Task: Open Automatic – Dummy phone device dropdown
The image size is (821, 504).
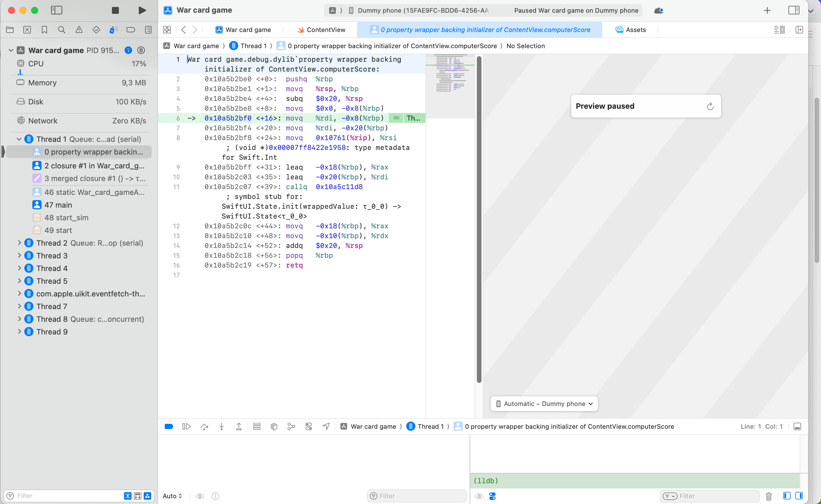Action: click(x=544, y=404)
